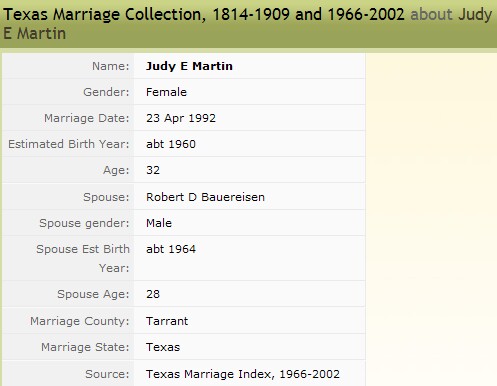Screen dimensions: 497x386
Task: Click the Marriage Date field label
Action: pyautogui.click(x=87, y=118)
